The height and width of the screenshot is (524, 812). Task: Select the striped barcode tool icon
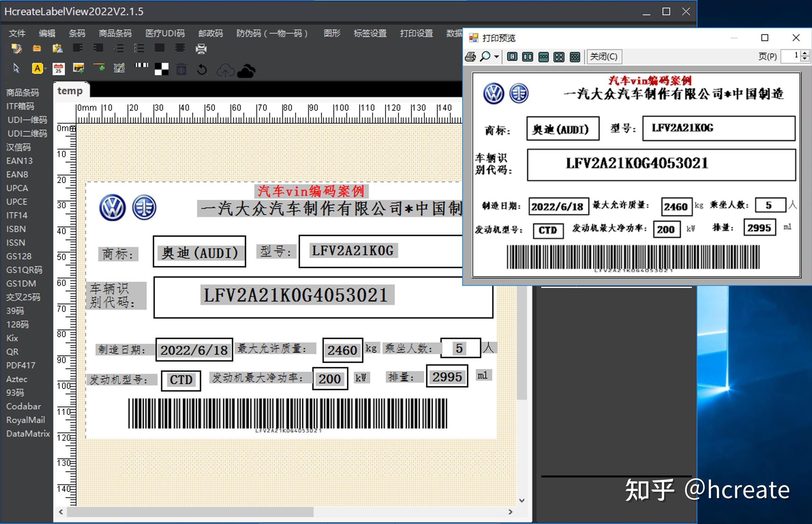pyautogui.click(x=142, y=65)
